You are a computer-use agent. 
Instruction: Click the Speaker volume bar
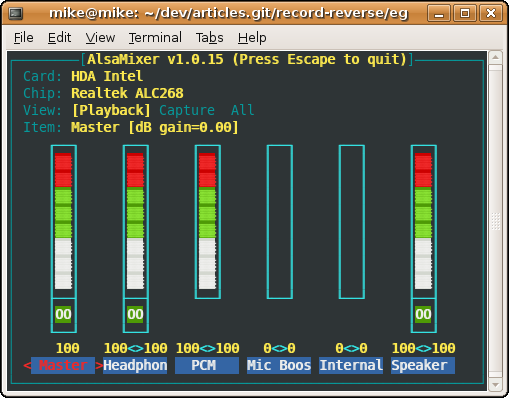point(424,221)
